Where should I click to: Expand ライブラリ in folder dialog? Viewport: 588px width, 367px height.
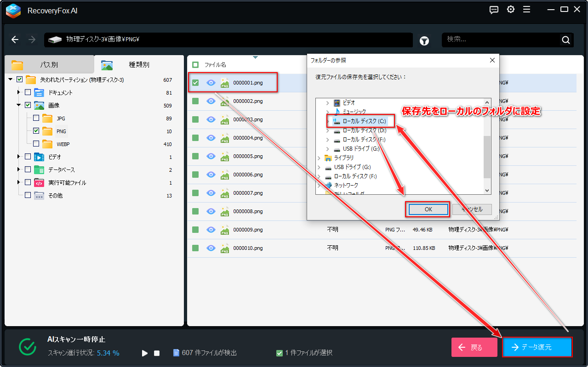pyautogui.click(x=319, y=158)
